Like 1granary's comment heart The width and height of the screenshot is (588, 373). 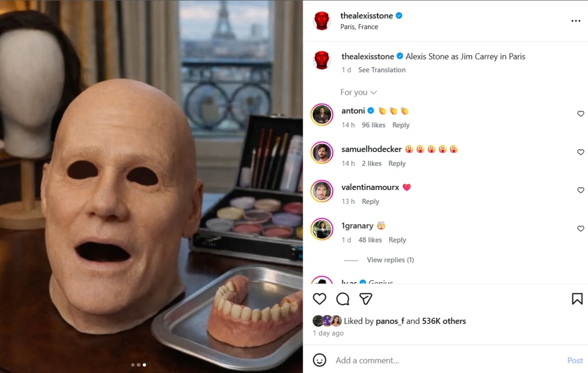581,228
